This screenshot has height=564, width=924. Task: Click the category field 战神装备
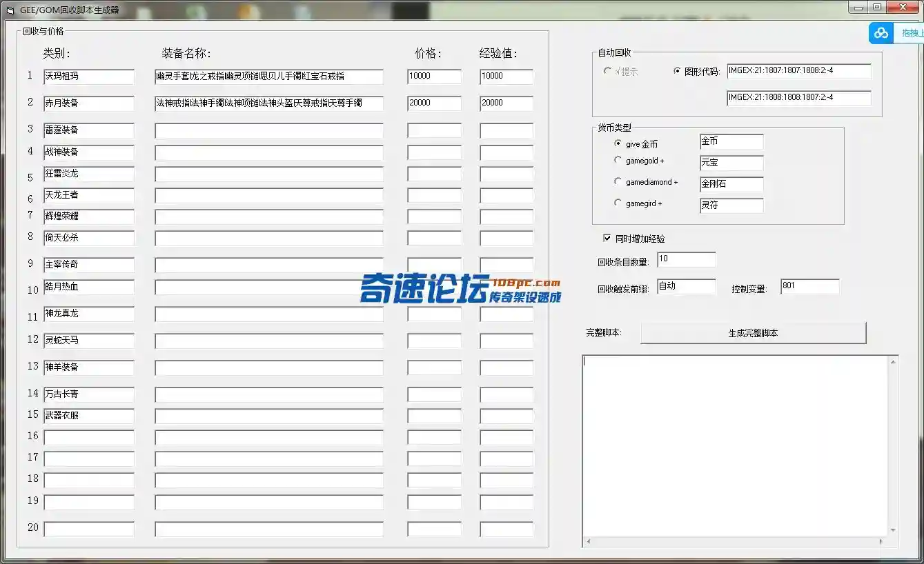point(89,152)
